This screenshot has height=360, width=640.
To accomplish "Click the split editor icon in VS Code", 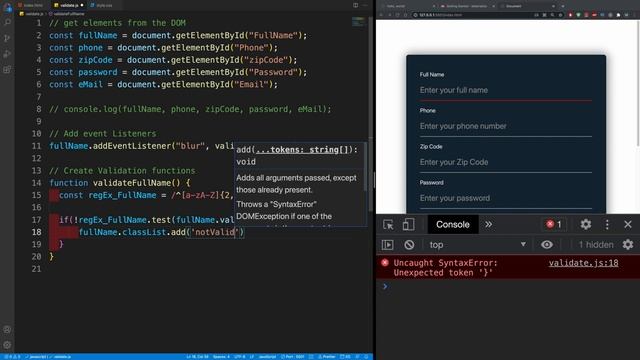I will pos(356,5).
